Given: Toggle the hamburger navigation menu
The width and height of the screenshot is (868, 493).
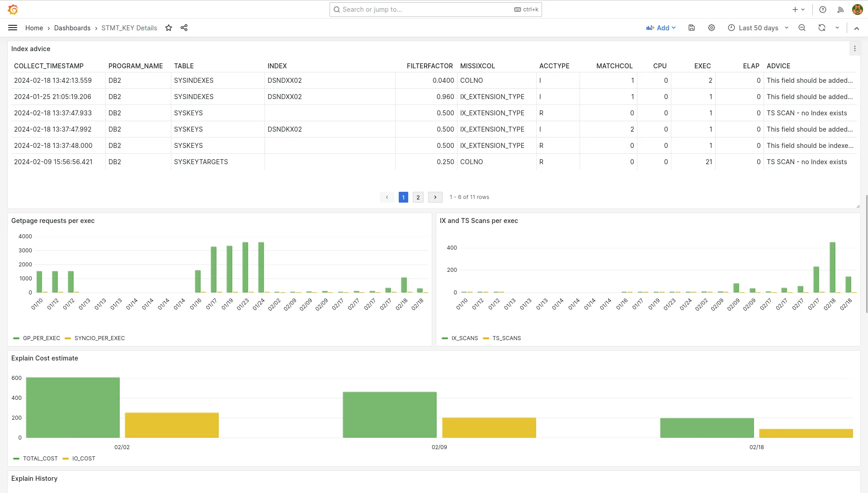Looking at the screenshot, I should click(x=13, y=28).
